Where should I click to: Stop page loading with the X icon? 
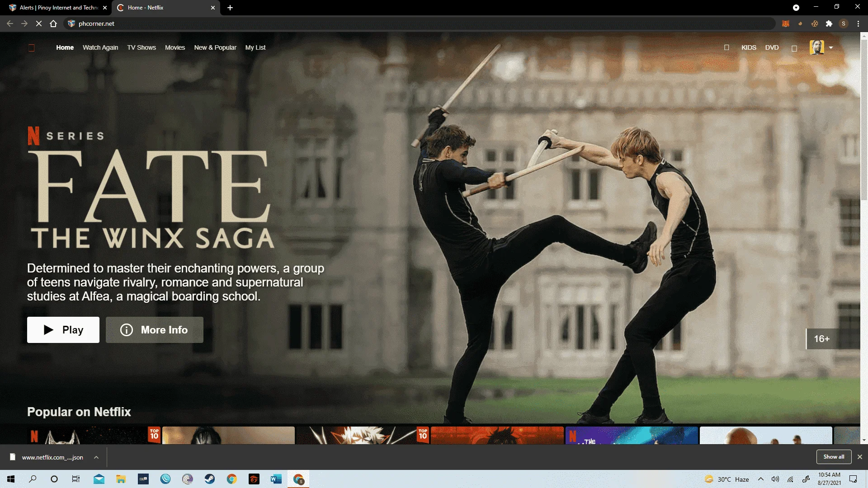tap(39, 23)
